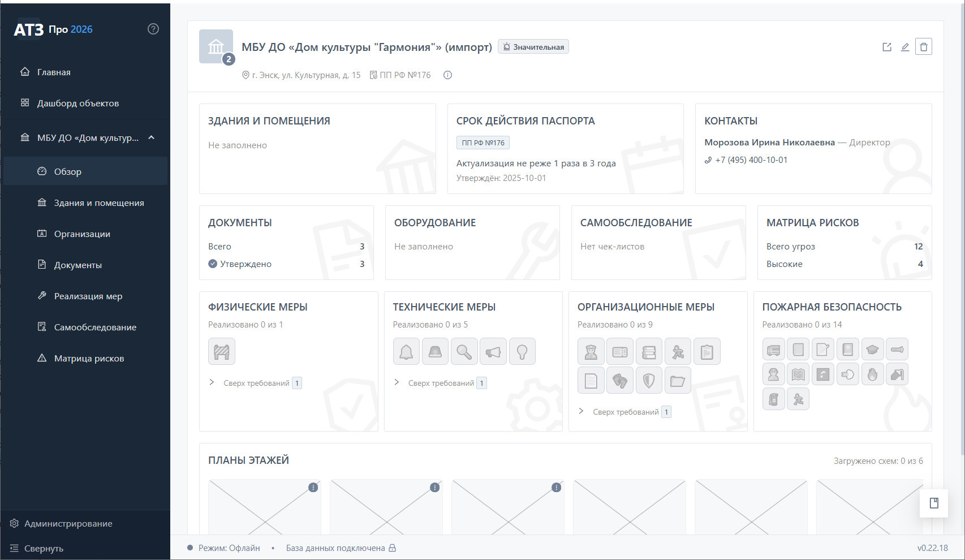The image size is (965, 560).
Task: Select the smoke blower icon in Пожарная безопасность
Action: coord(848,374)
